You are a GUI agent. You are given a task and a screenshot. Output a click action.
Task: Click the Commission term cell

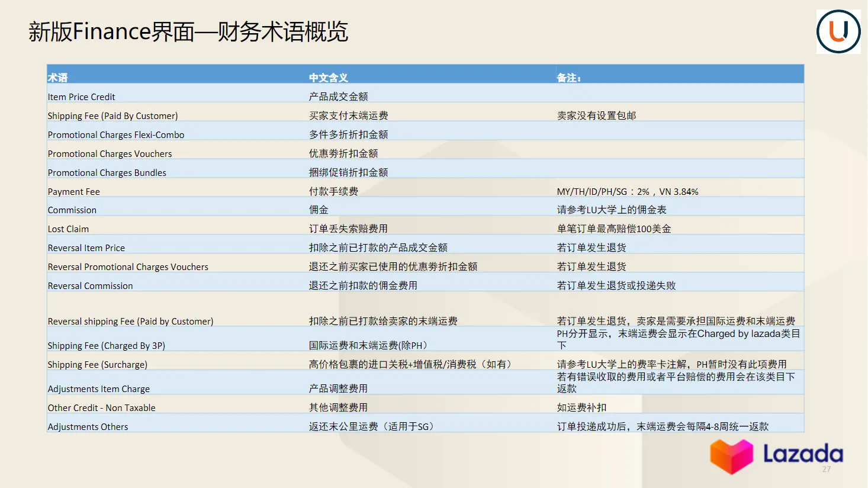tap(72, 210)
